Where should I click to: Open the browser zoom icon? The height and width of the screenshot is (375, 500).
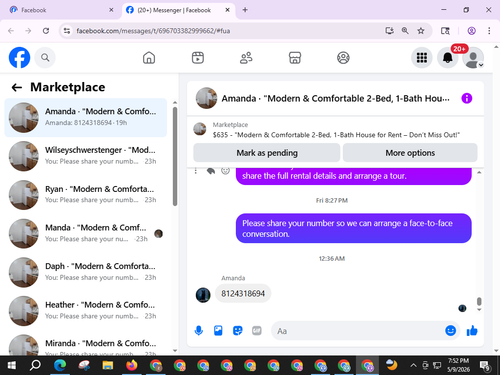click(x=405, y=31)
